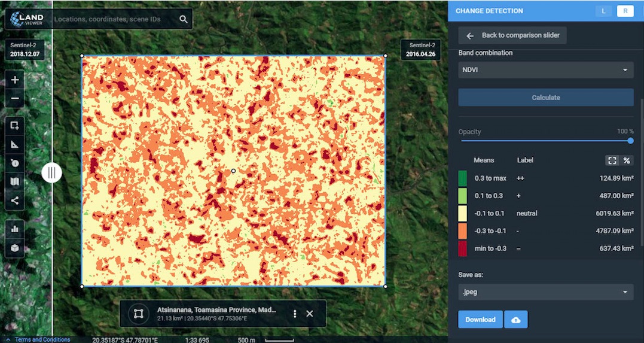Close the Atsinanana AOI card

[x=310, y=314]
